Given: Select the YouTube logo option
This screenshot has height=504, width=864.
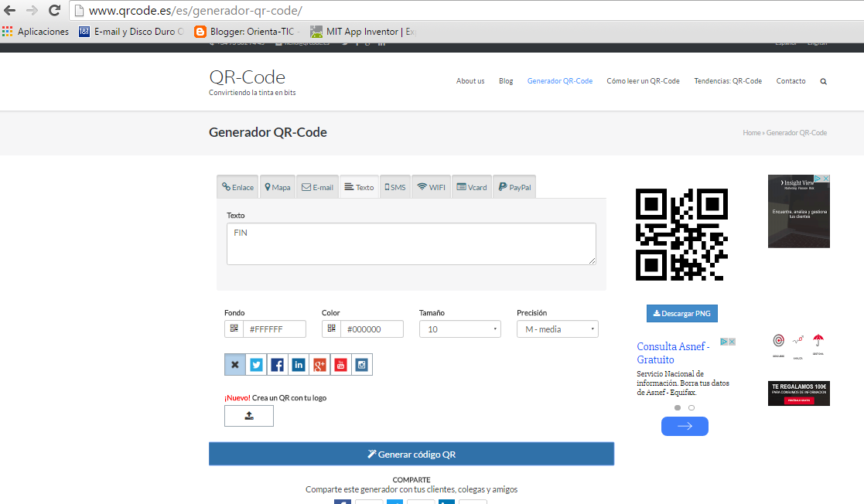Looking at the screenshot, I should (340, 365).
